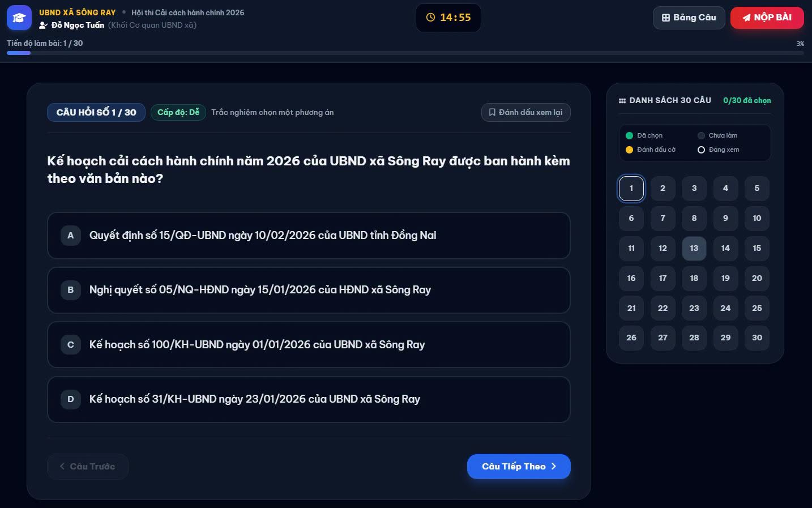
Task: Navigate to question 22
Action: tap(663, 309)
